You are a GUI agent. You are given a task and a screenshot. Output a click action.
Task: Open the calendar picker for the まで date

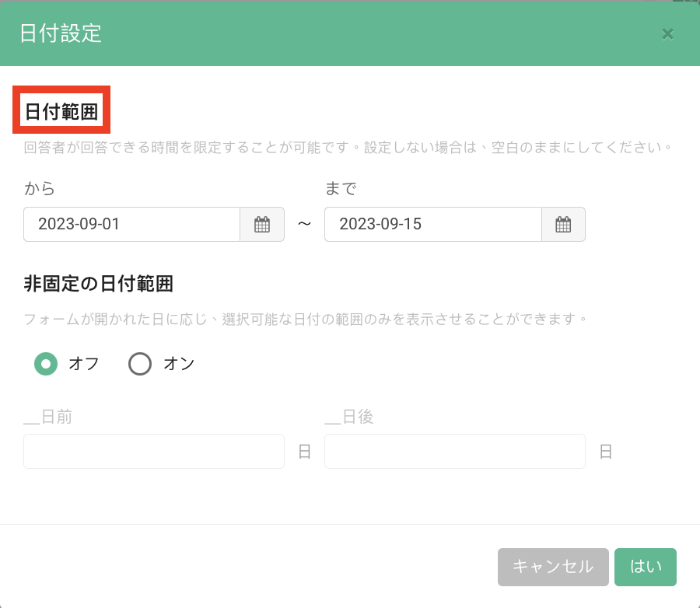(x=563, y=224)
